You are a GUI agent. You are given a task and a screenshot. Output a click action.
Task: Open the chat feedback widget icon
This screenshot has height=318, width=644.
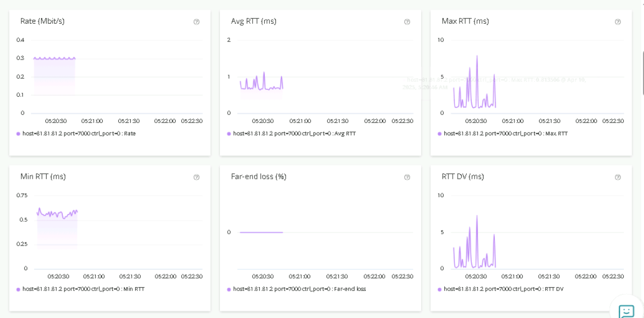(626, 311)
